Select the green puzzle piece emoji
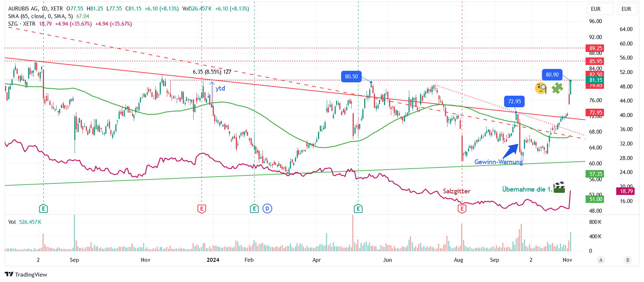The image size is (644, 282). tap(557, 88)
